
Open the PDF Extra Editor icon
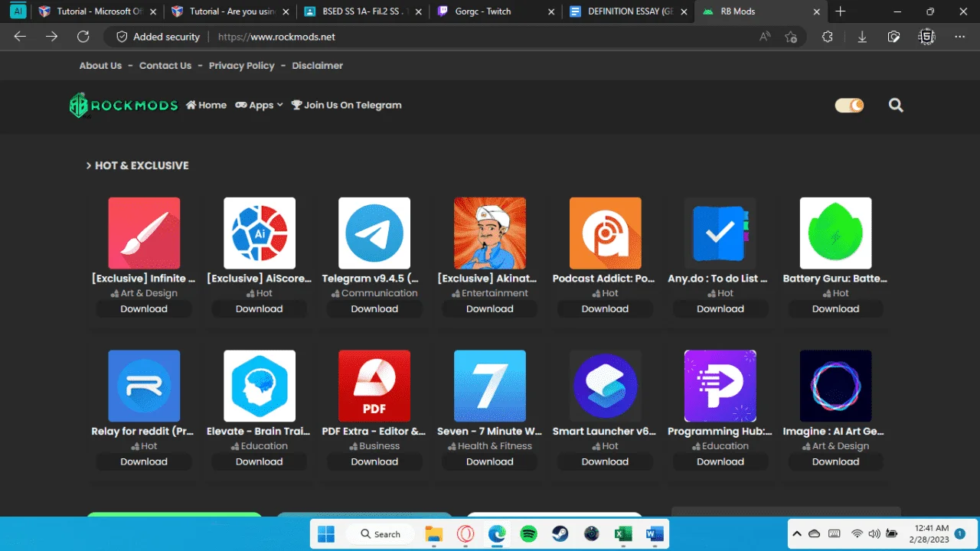click(x=374, y=386)
